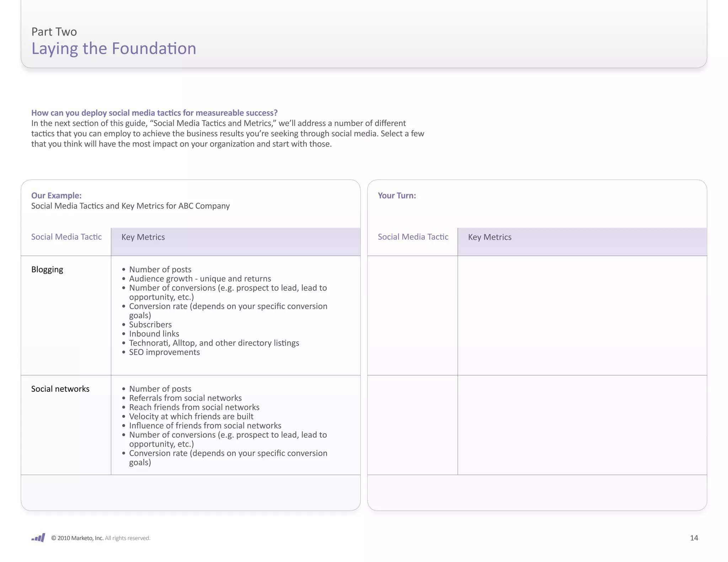Click the Marketo logo icon in footer

38,537
